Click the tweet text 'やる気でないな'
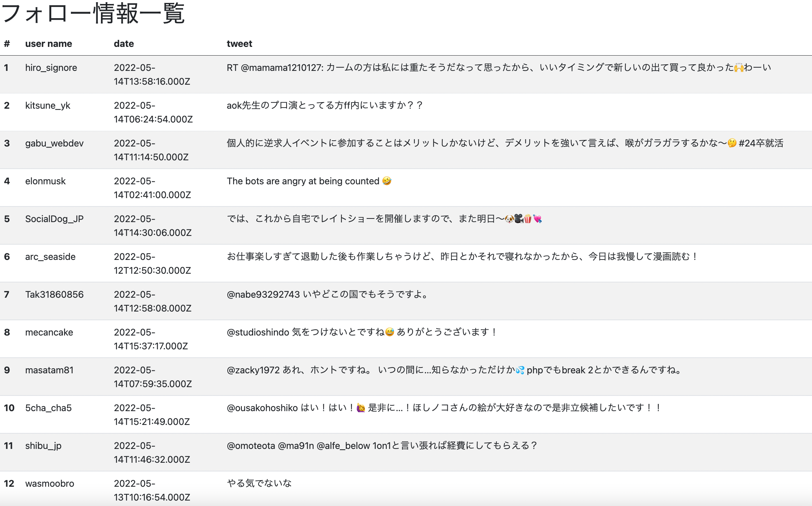 pyautogui.click(x=259, y=483)
